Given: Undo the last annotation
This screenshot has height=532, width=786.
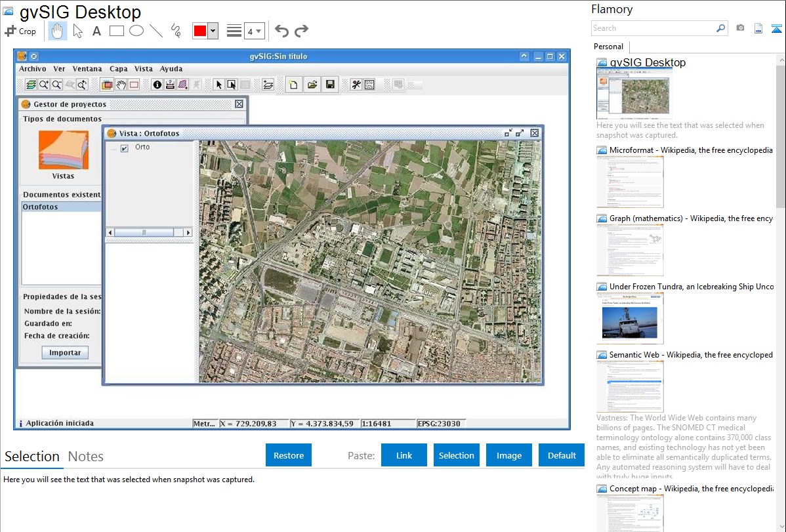Looking at the screenshot, I should pyautogui.click(x=281, y=31).
